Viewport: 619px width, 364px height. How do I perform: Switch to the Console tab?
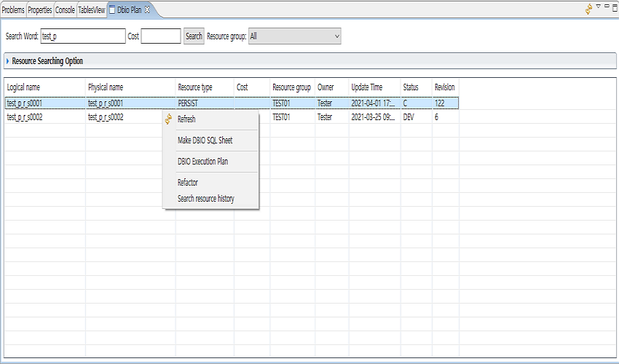pyautogui.click(x=65, y=10)
